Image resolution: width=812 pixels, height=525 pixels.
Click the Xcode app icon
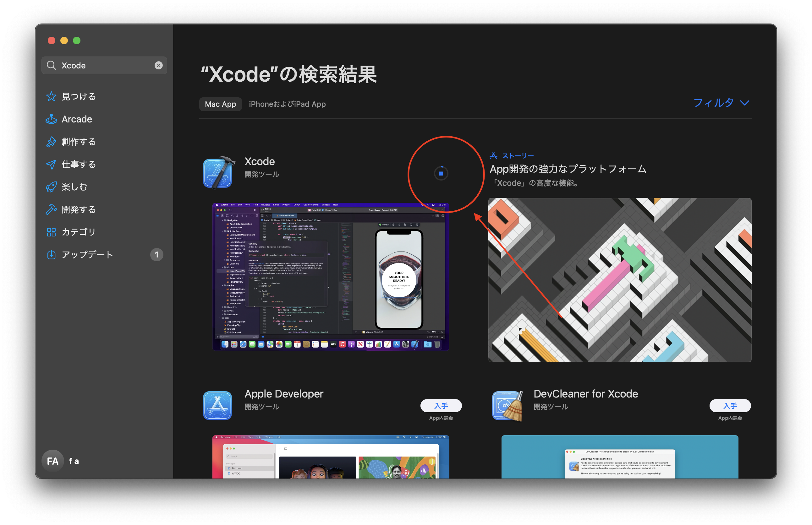point(219,172)
